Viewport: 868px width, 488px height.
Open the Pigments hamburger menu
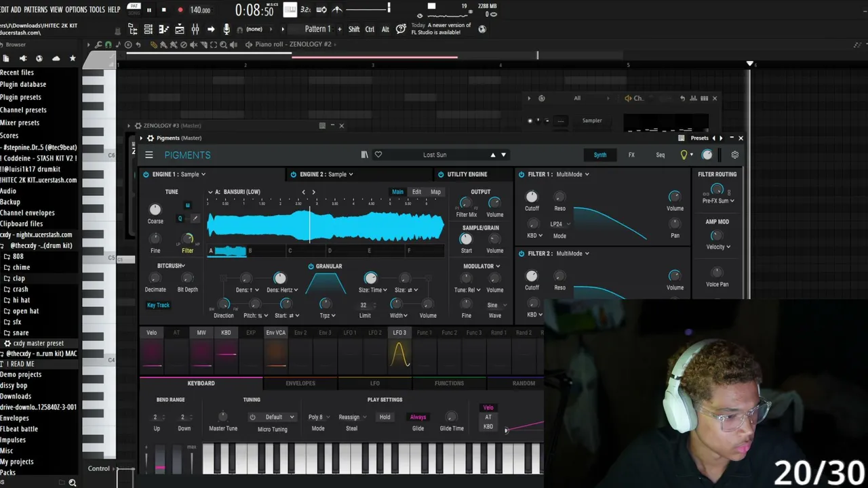149,155
